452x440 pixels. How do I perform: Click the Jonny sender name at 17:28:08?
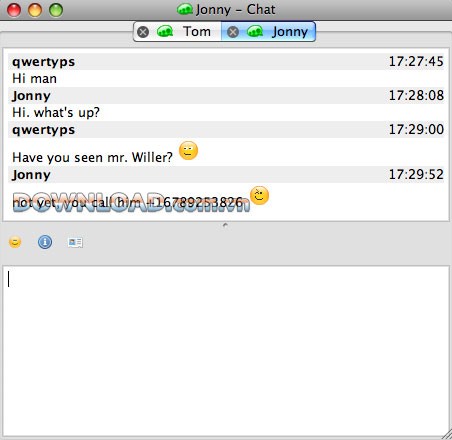[x=31, y=96]
